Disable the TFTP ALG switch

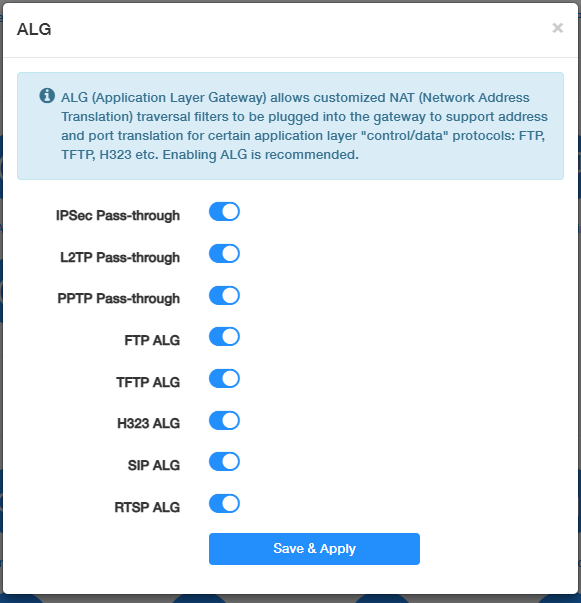[224, 379]
